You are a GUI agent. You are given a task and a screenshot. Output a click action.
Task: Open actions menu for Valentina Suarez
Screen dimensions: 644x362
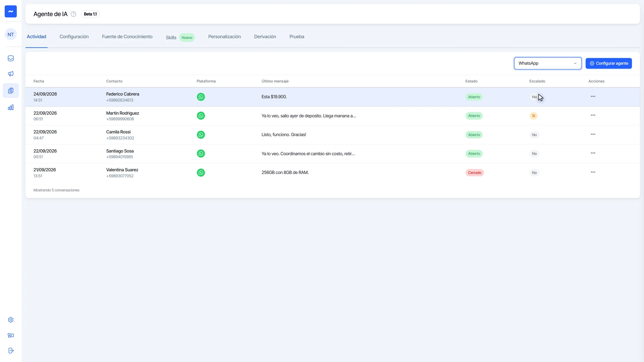pyautogui.click(x=593, y=172)
